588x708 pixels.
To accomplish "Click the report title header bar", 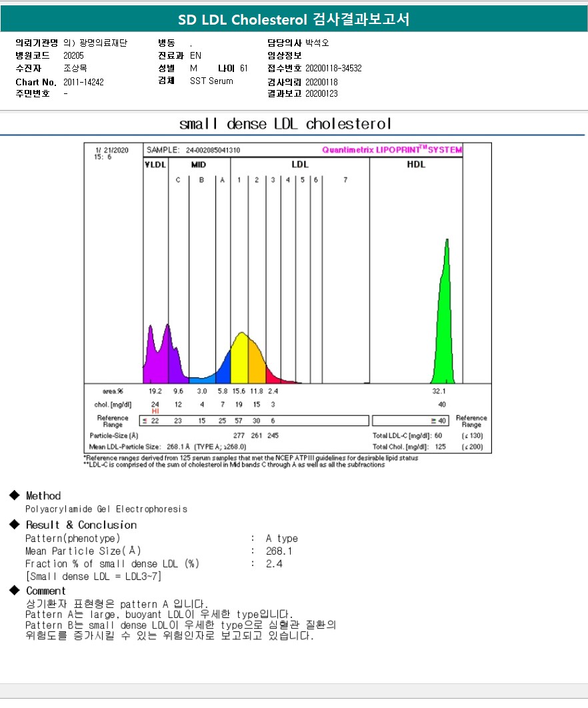I will pos(294,19).
